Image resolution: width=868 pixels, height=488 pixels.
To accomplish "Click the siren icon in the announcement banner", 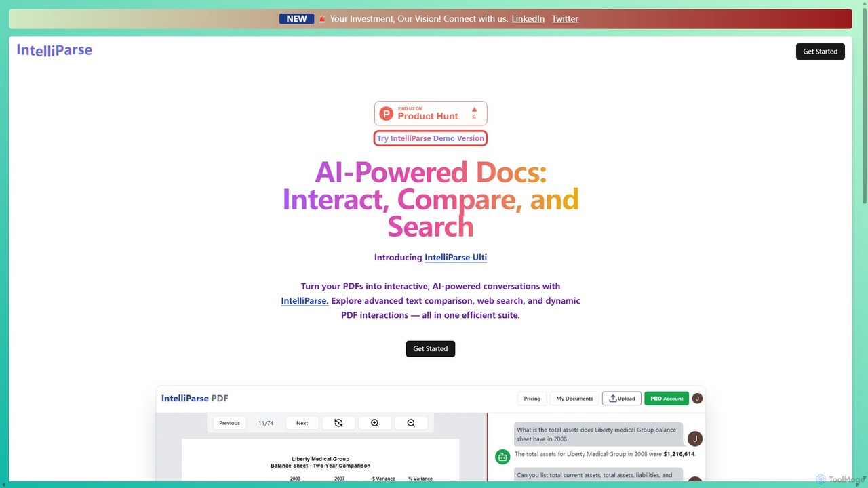I will click(x=323, y=19).
